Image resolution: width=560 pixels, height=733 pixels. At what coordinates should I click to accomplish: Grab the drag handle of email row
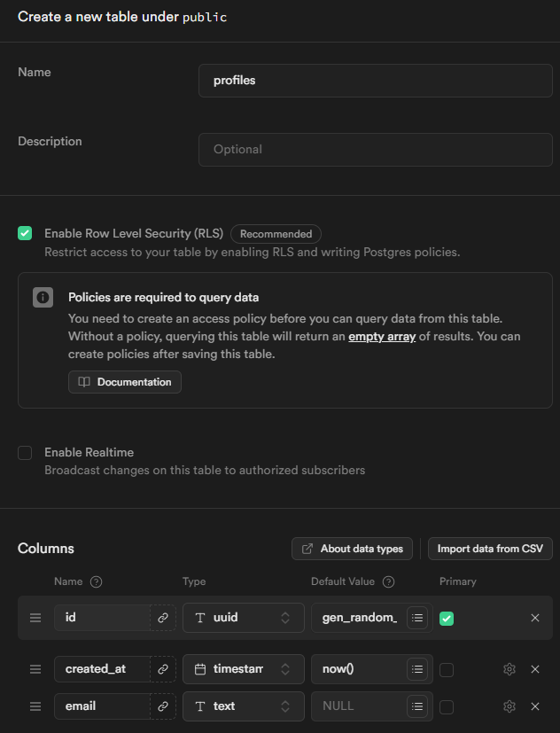[35, 706]
